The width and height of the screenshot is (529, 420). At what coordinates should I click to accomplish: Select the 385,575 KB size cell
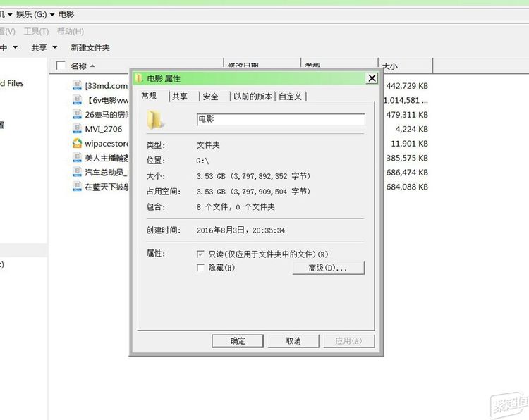[x=407, y=158]
